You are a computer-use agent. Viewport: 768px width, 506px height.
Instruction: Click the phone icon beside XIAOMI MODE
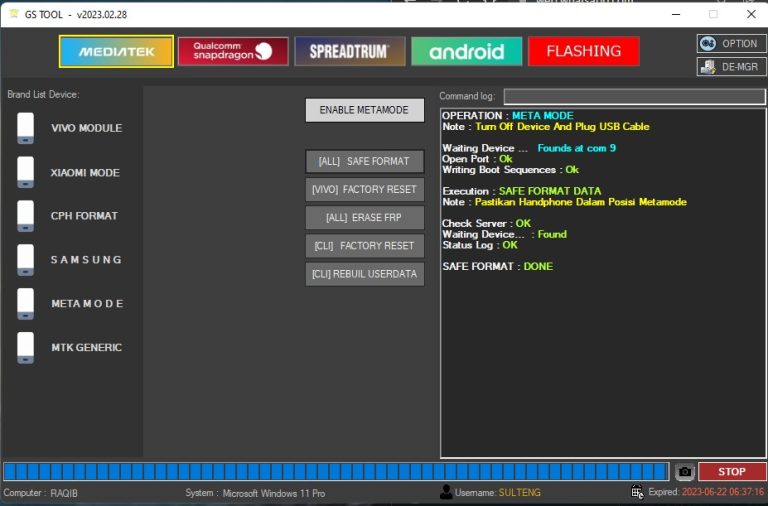(x=25, y=172)
